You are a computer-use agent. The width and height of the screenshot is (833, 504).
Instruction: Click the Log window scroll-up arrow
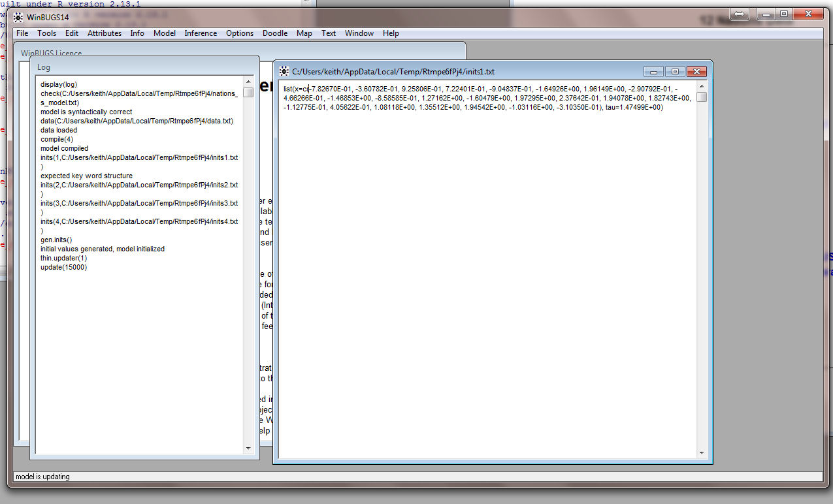[x=248, y=81]
